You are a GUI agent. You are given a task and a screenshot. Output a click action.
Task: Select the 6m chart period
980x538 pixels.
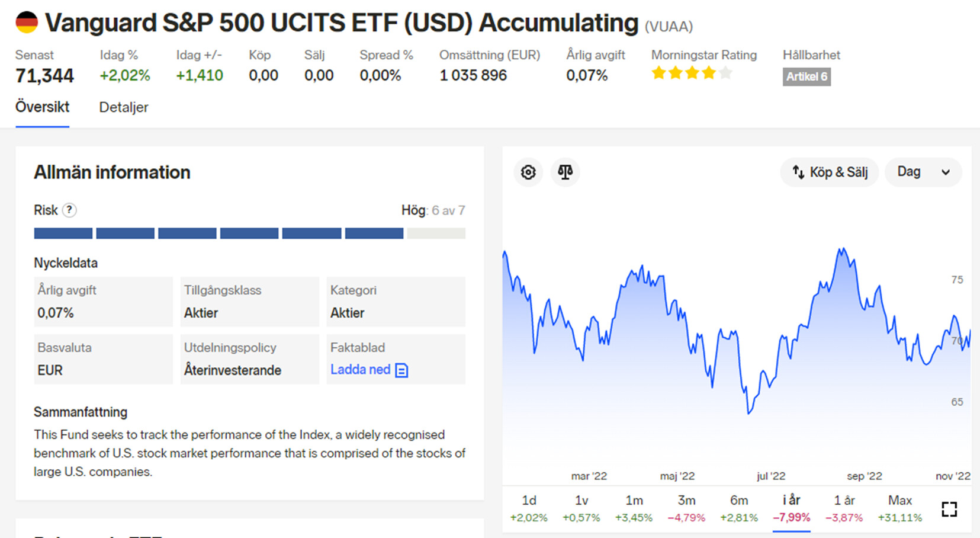point(738,508)
